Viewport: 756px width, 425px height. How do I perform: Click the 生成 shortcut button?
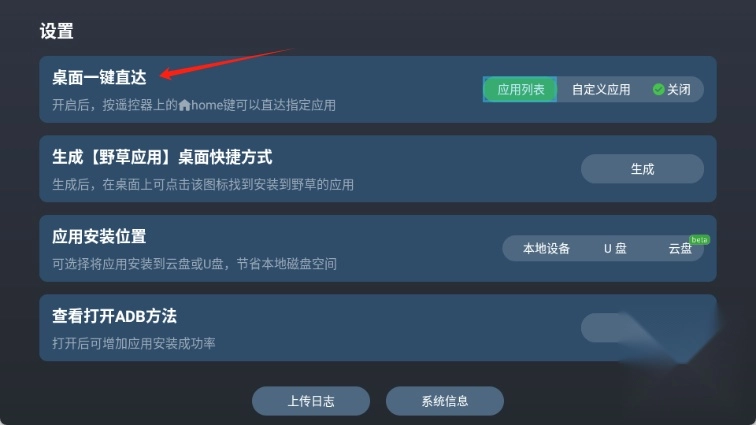pos(642,169)
